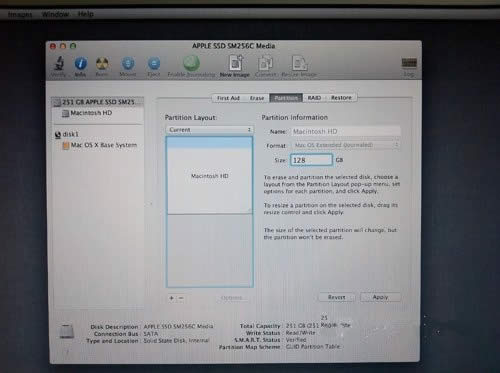The image size is (500, 373).
Task: Create a New Image from toolbar
Action: tap(235, 63)
